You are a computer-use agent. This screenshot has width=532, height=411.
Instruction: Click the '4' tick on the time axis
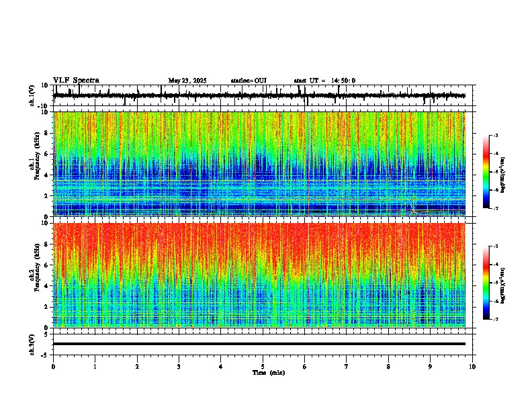pyautogui.click(x=221, y=367)
